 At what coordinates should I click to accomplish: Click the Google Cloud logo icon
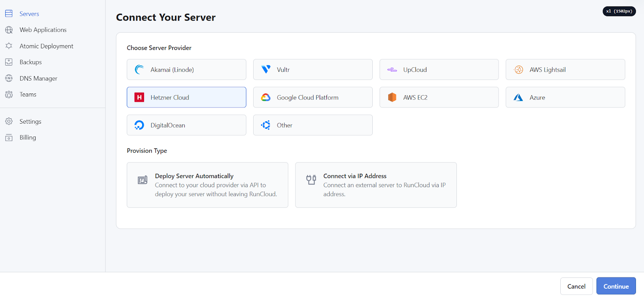coord(266,97)
